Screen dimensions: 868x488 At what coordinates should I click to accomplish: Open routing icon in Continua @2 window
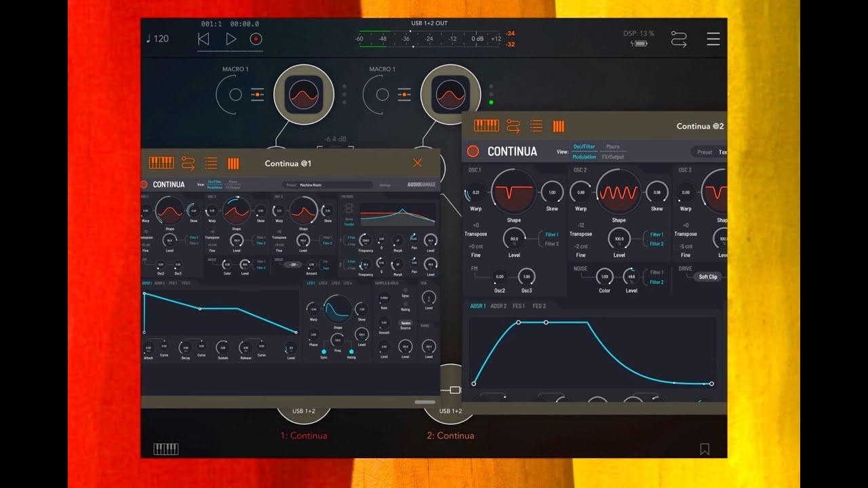coord(513,126)
